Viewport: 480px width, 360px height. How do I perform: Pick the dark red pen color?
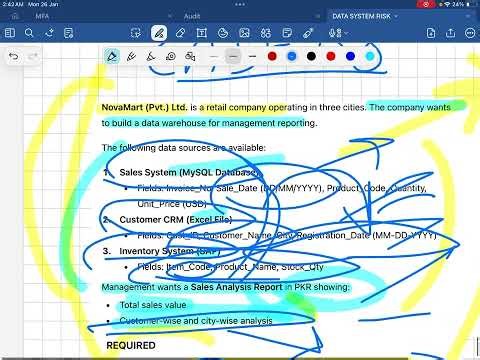(x=272, y=56)
